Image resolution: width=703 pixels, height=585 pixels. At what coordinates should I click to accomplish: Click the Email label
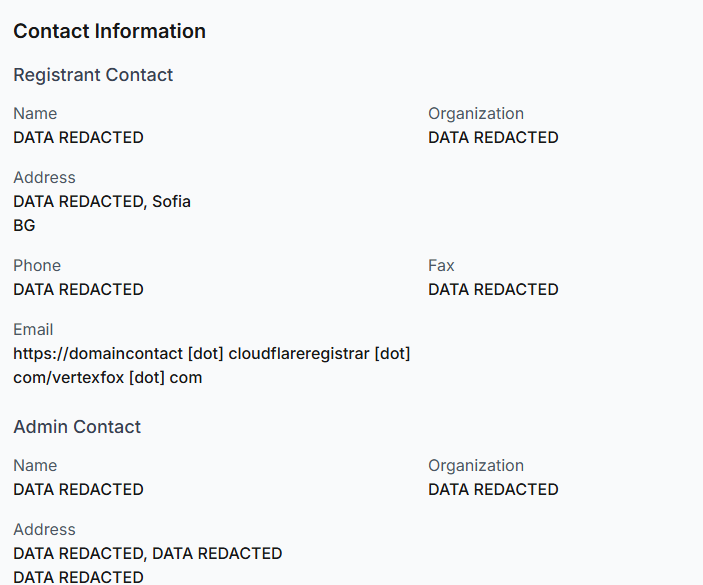click(33, 329)
